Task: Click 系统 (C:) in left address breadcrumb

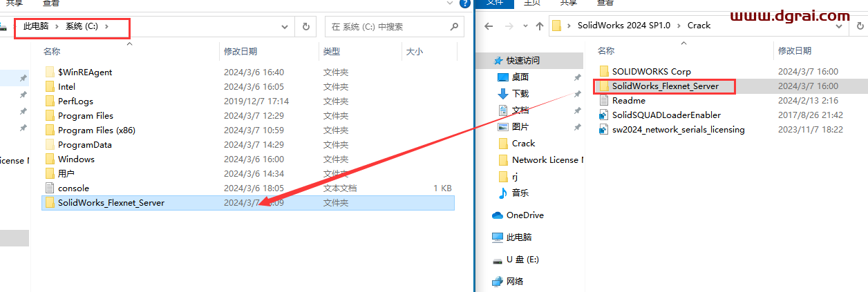Action: pos(83,26)
